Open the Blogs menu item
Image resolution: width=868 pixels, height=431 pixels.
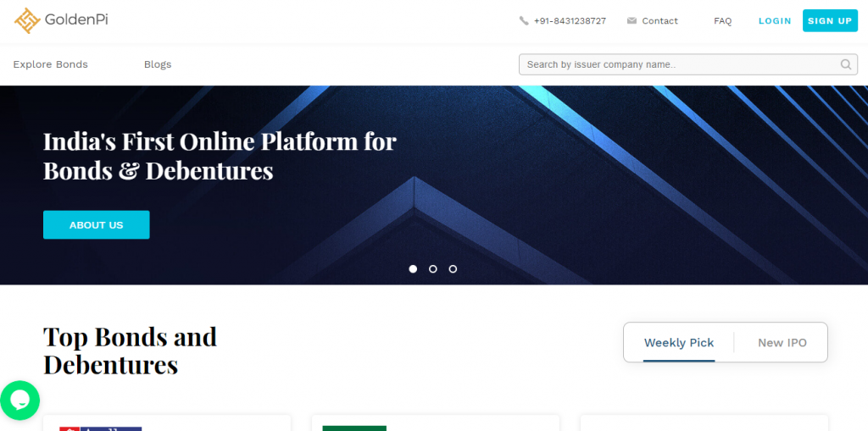(158, 64)
